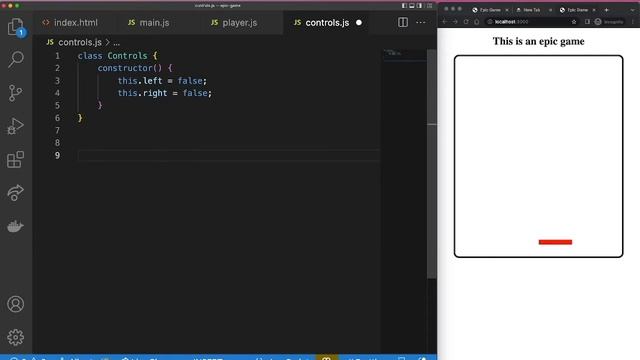Viewport: 640px width, 360px height.
Task: Open the browser tab search dropdown
Action: pos(633,10)
